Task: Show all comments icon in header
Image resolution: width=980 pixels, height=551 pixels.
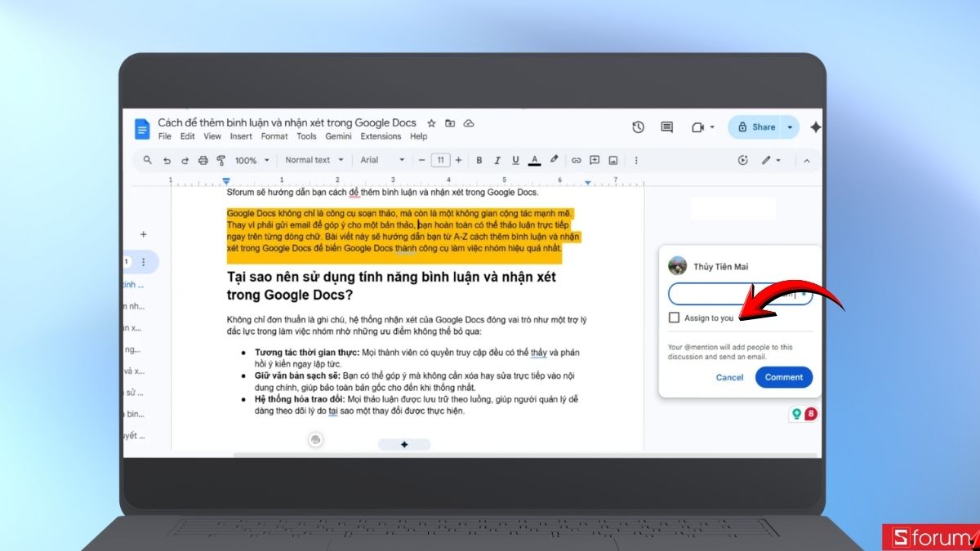Action: click(667, 127)
